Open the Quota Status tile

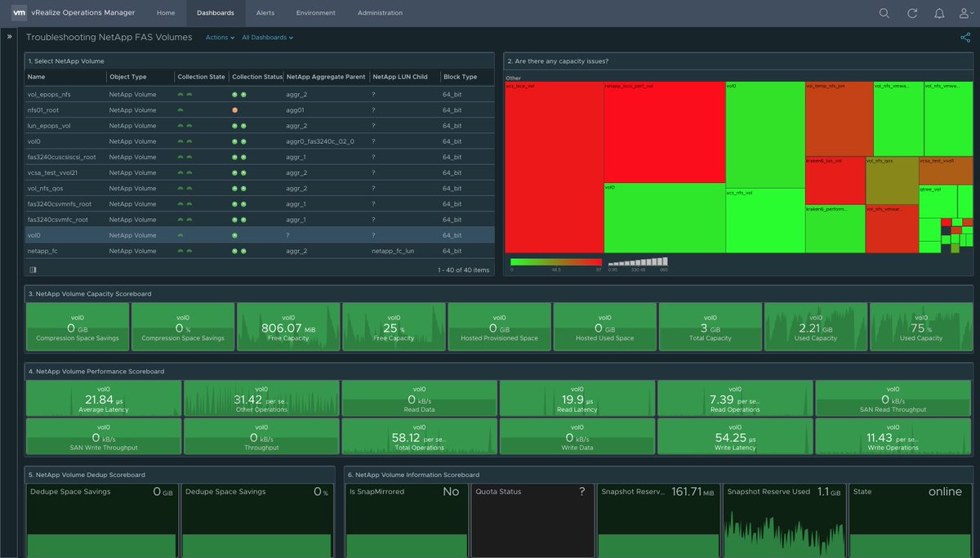(532, 520)
